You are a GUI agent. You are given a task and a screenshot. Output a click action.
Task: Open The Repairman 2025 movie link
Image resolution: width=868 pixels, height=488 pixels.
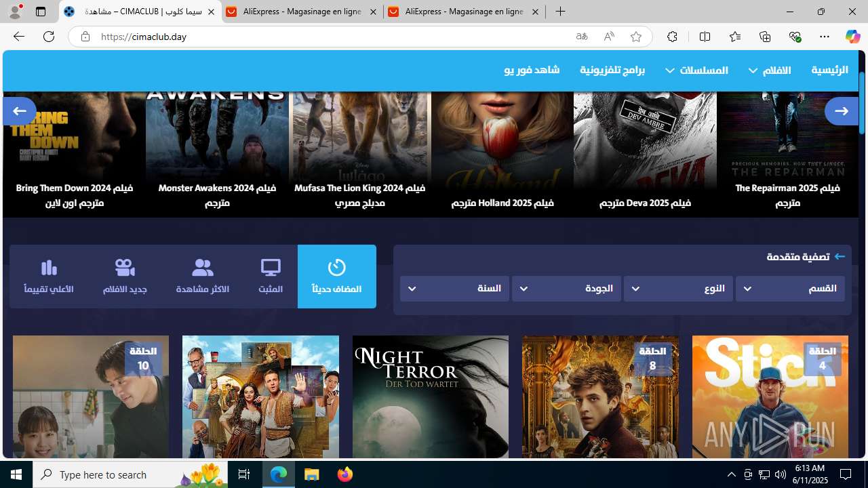(787, 155)
